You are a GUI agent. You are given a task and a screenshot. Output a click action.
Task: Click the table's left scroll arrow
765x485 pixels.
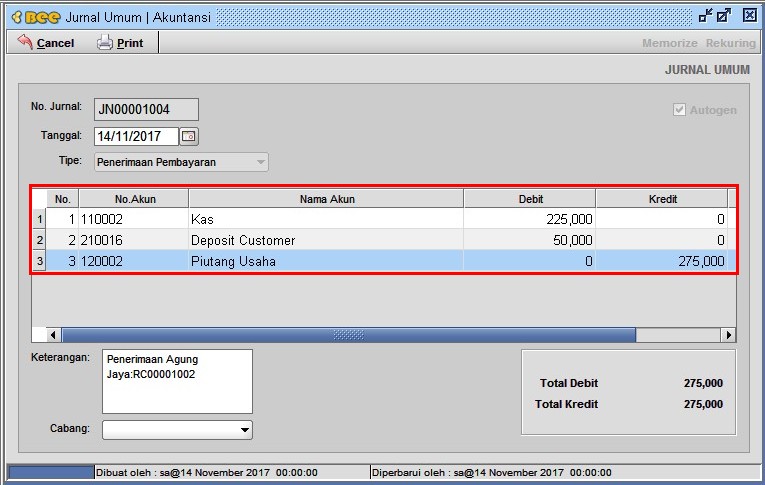pos(54,335)
